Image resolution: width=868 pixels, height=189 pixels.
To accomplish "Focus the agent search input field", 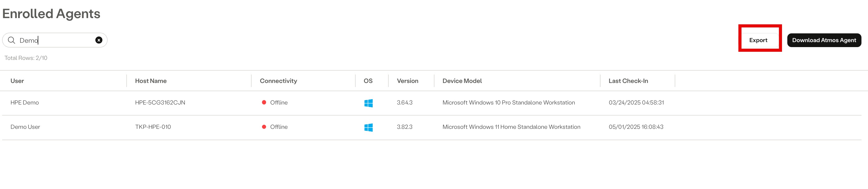I will tap(55, 40).
